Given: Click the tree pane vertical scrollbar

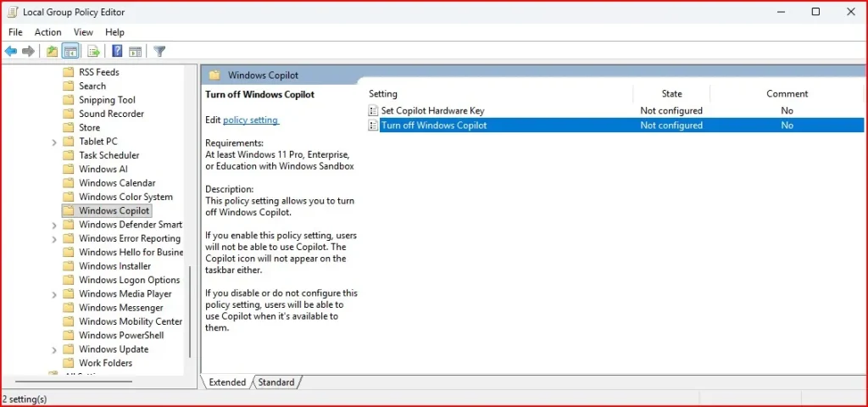Looking at the screenshot, I should point(191,312).
